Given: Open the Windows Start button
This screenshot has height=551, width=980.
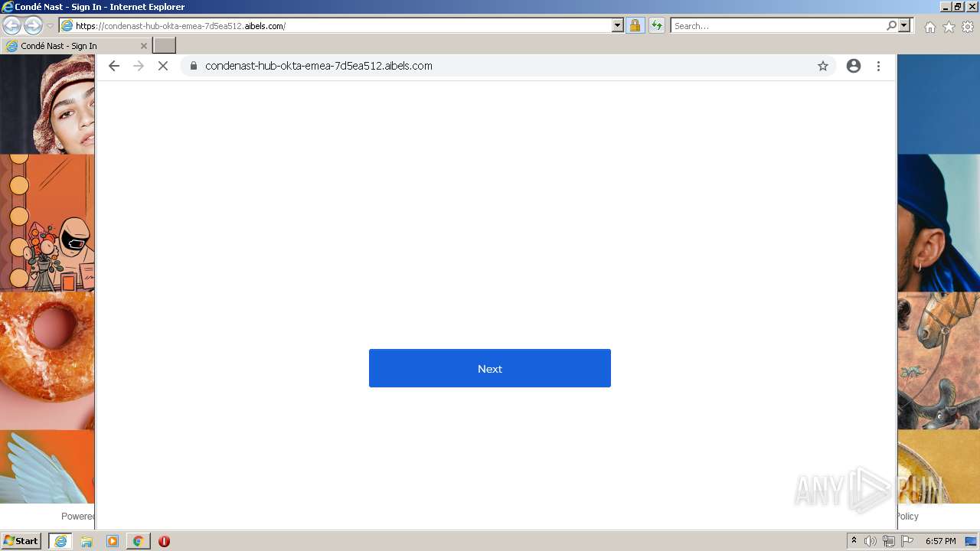Looking at the screenshot, I should tap(21, 541).
